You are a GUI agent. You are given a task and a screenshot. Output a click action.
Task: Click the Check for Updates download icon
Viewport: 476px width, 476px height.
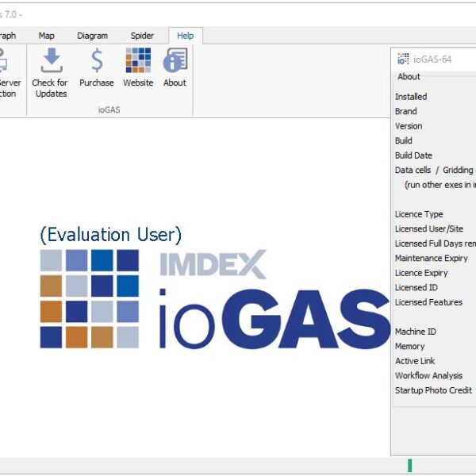pos(52,60)
